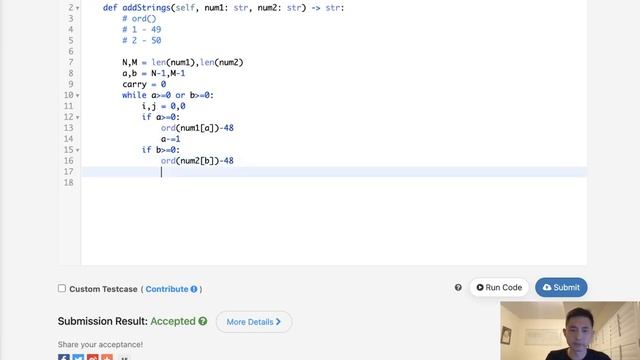Click the '# 1 - 49' comment
The image size is (640, 360).
click(x=142, y=29)
